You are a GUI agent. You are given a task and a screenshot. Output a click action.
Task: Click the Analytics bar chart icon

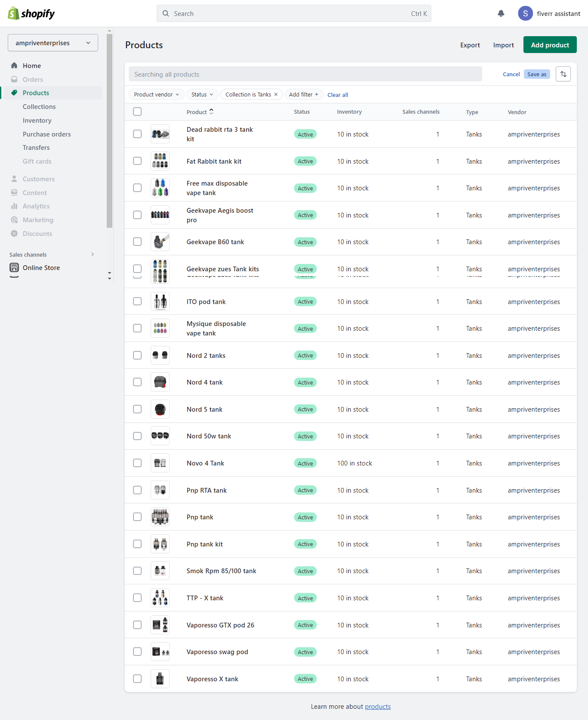tap(14, 206)
